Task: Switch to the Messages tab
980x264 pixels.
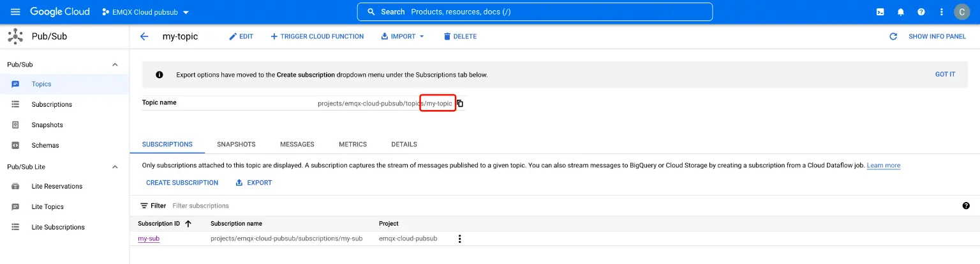Action: coord(297,144)
